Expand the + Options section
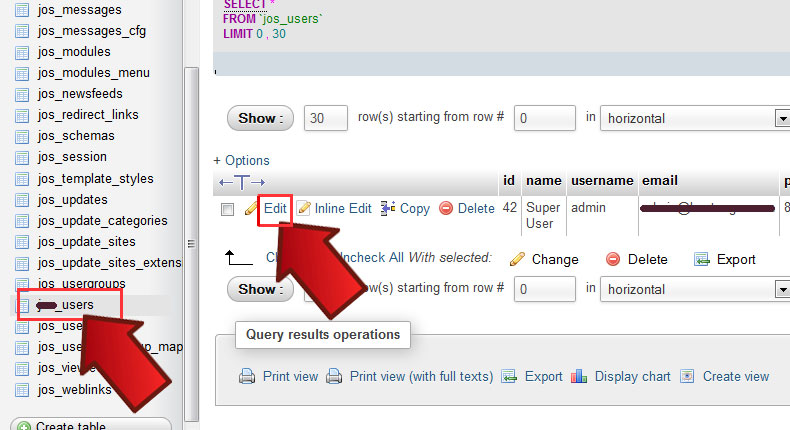Viewport: 790px width, 430px height. (x=241, y=160)
